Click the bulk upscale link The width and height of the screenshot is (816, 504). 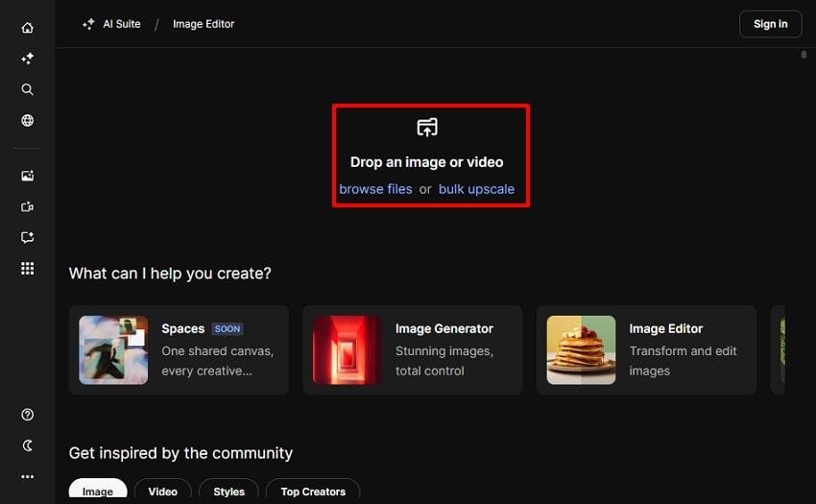coord(476,189)
